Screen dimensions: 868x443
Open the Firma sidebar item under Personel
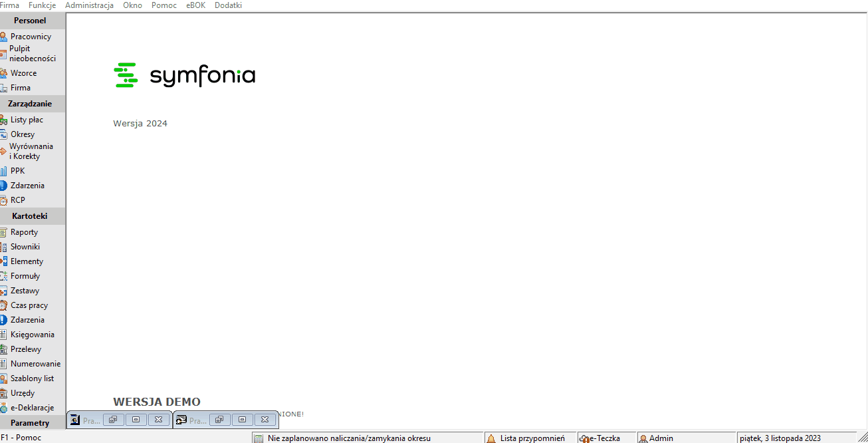pyautogui.click(x=21, y=88)
